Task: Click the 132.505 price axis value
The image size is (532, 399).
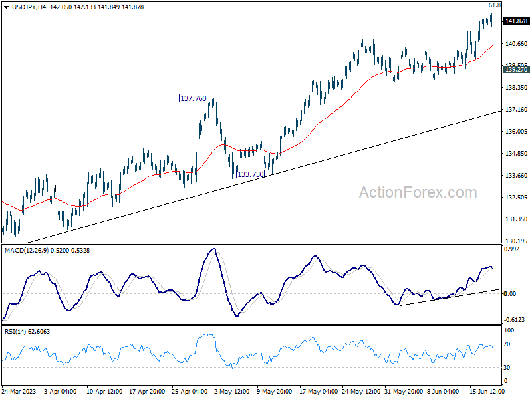Action: [517, 197]
